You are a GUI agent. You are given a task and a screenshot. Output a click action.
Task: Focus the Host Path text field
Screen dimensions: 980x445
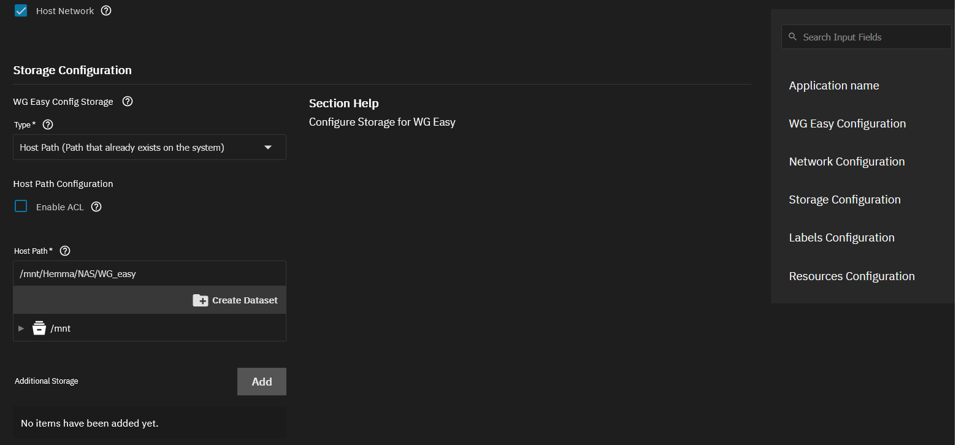150,273
